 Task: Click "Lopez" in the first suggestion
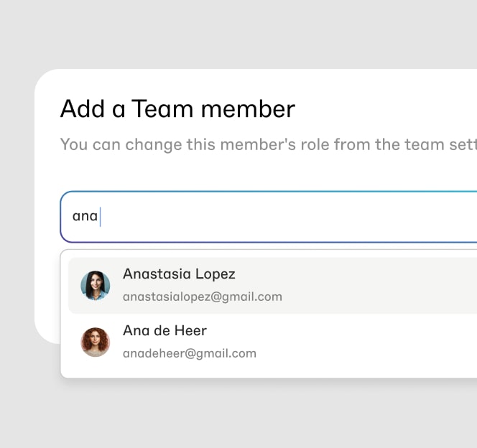pos(215,274)
